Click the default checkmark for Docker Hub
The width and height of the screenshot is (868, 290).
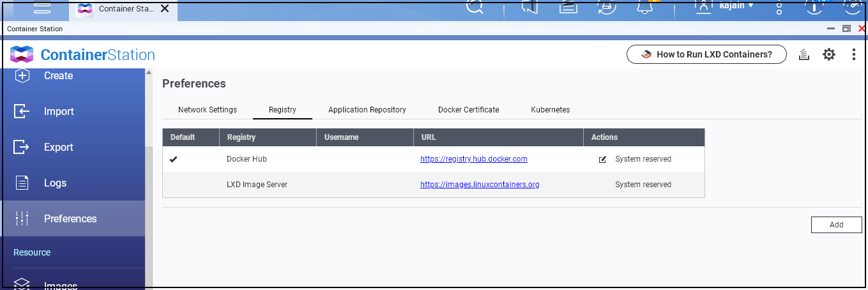click(x=173, y=159)
